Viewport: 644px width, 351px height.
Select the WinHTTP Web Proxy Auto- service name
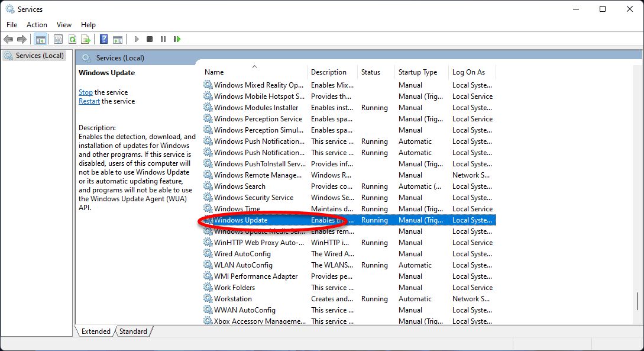pyautogui.click(x=259, y=243)
